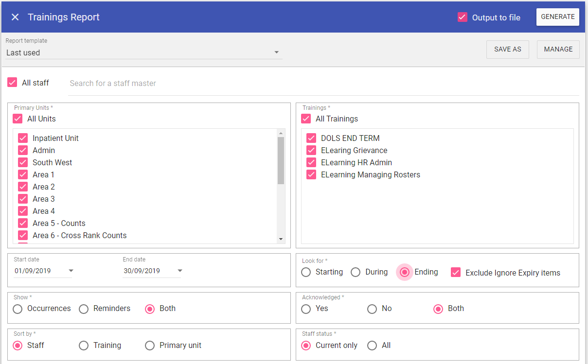The height and width of the screenshot is (364, 588).
Task: Uncheck the All staff checkbox
Action: click(x=13, y=83)
